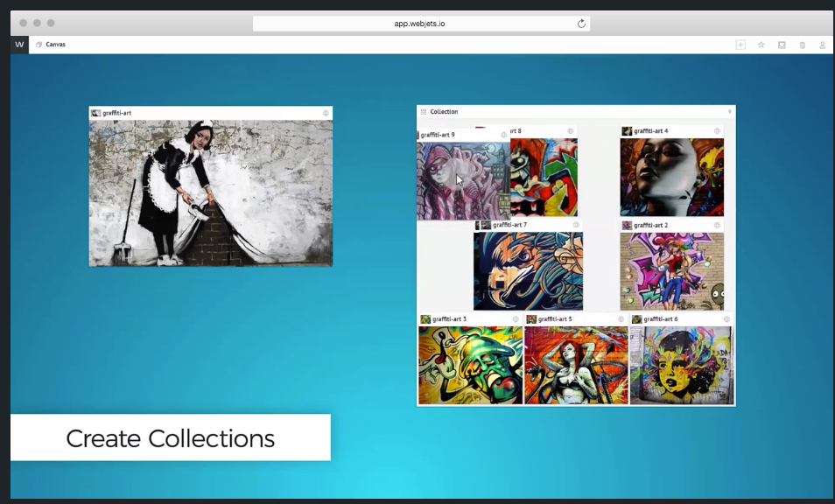The width and height of the screenshot is (835, 504).
Task: Click the graffiti-art 4 woman face image
Action: click(x=672, y=178)
